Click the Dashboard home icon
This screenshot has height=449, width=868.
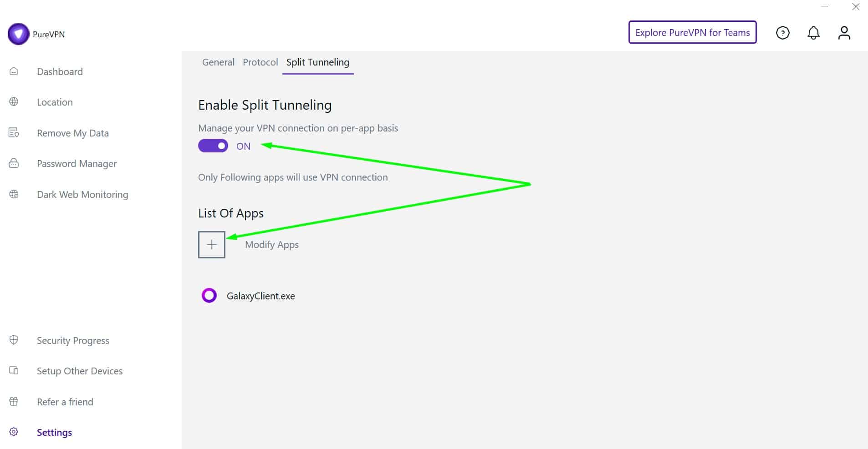click(x=14, y=71)
